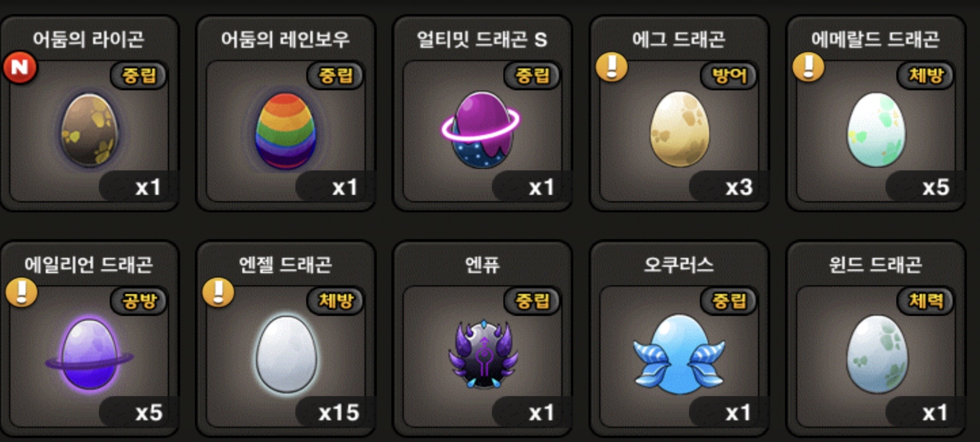Click the 오쿠러스 card title

[679, 265]
